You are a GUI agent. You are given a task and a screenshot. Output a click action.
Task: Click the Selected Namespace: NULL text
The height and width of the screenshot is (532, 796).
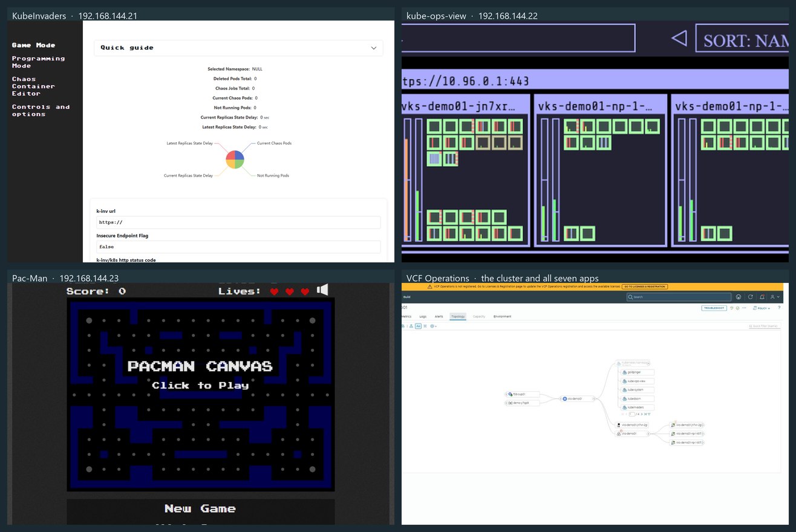[235, 69]
